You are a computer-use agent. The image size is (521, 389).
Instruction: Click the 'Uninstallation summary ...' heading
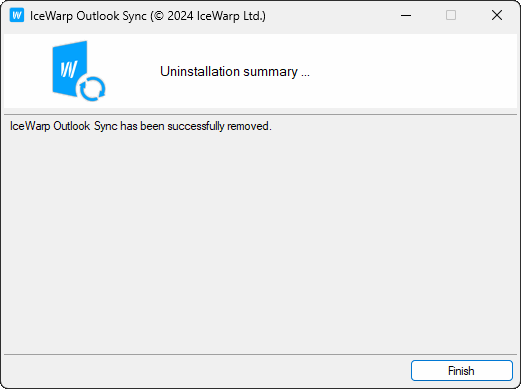pos(235,71)
